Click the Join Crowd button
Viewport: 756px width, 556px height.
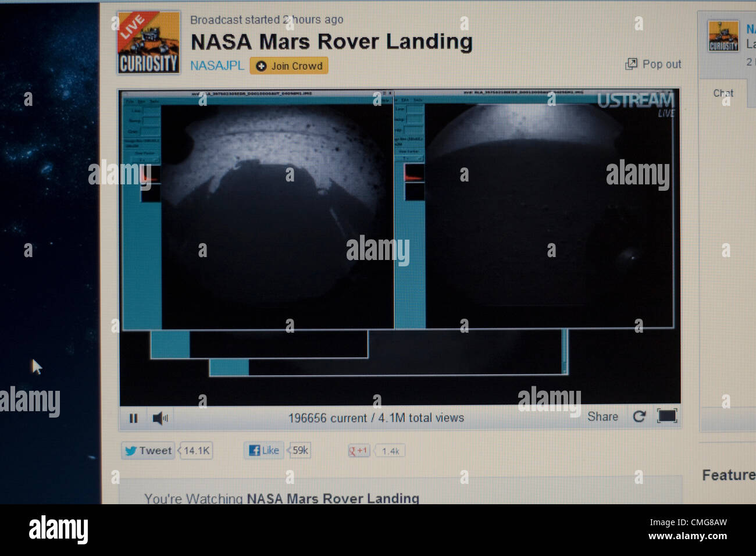click(x=289, y=66)
